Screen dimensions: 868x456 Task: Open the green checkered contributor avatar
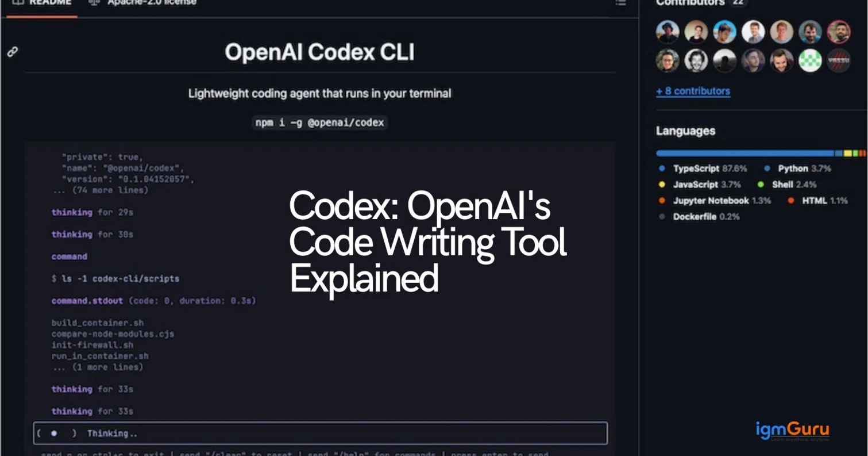pos(810,60)
